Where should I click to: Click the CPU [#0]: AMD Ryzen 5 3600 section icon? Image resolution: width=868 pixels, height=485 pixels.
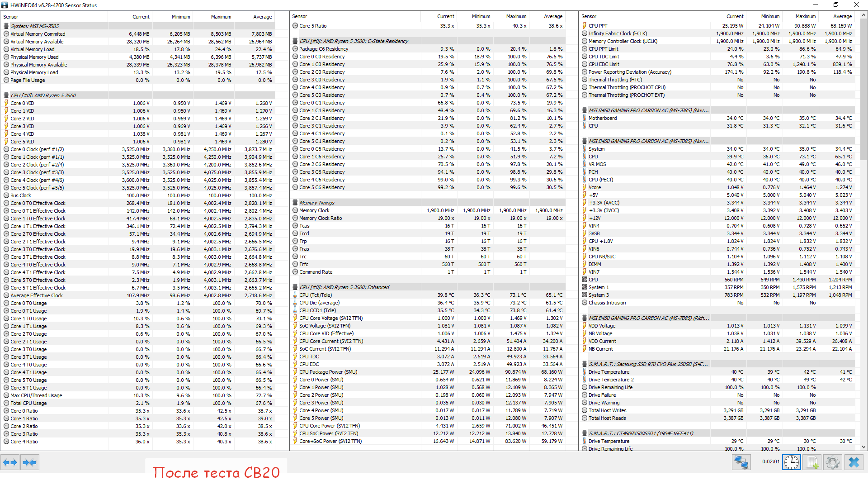click(x=6, y=95)
